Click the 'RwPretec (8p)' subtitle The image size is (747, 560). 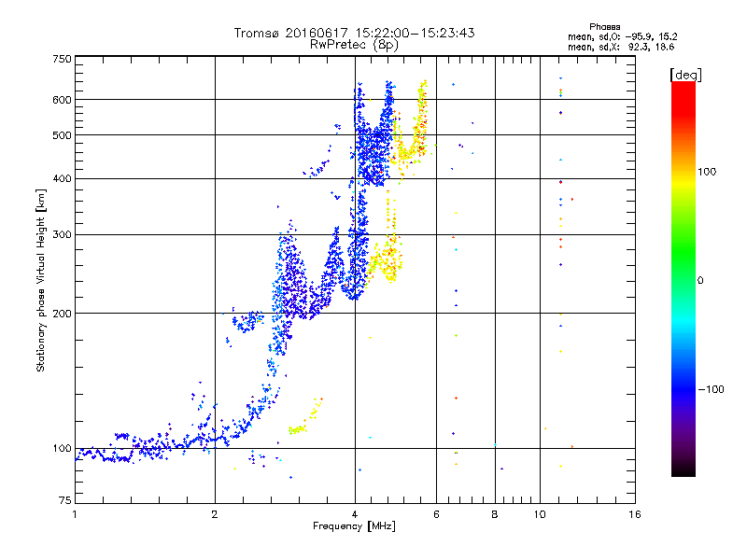coord(354,45)
